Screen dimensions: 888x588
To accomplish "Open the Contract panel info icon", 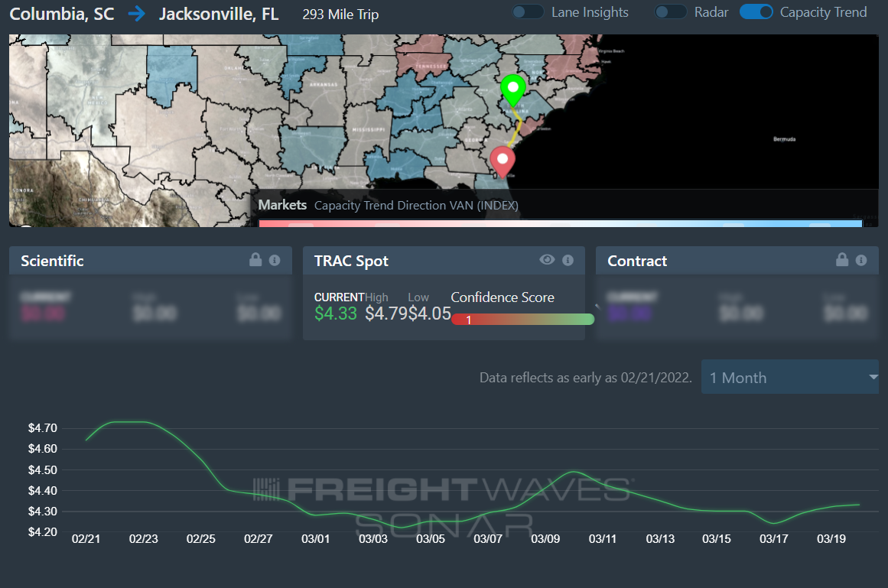I will click(861, 260).
